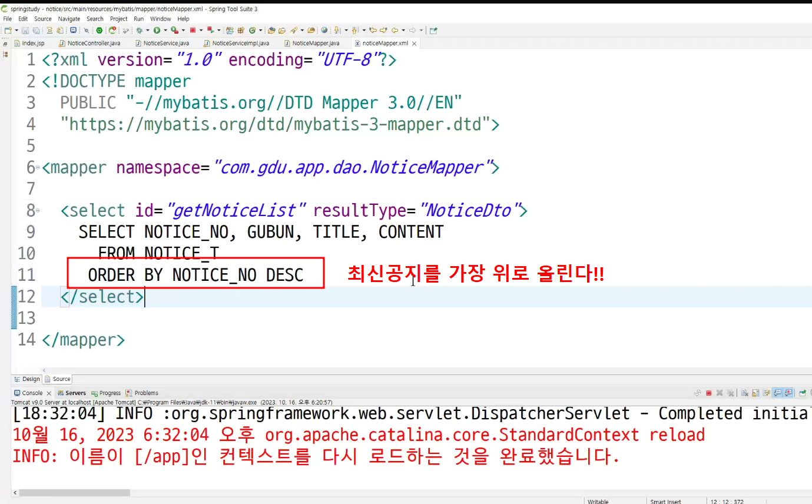Click the green Run button in toolbar
The height and width of the screenshot is (504, 812).
157,30
